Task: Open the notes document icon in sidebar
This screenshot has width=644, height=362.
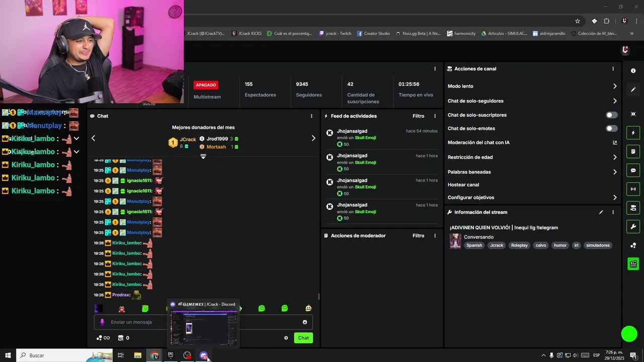Action: tap(633, 151)
